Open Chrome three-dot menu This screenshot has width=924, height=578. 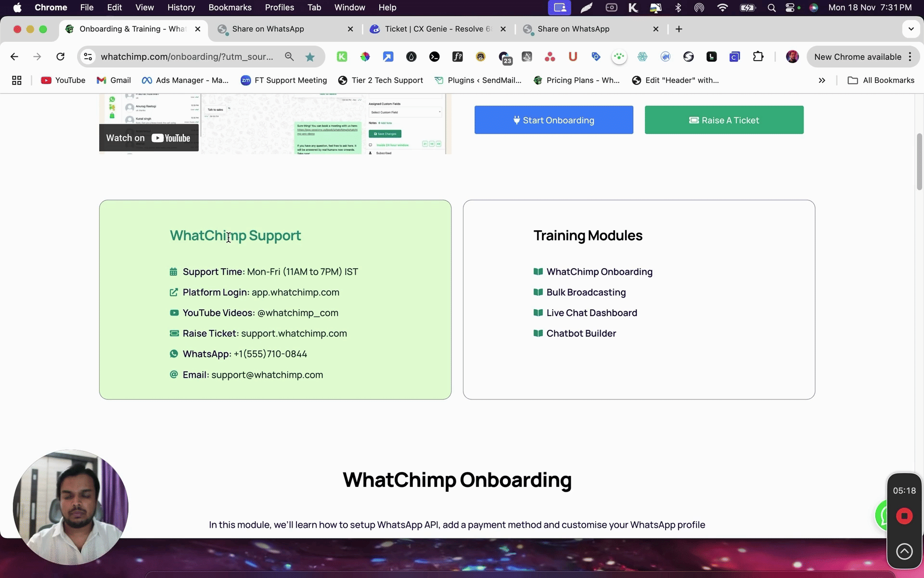910,57
